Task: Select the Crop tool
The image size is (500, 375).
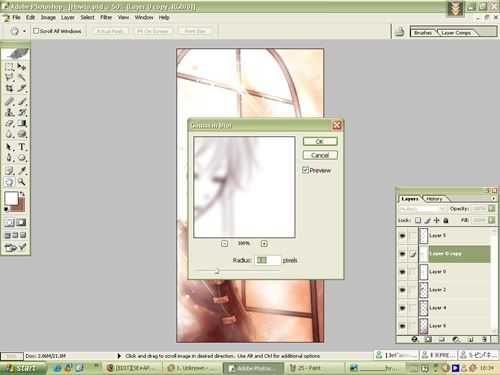Action: [x=9, y=88]
